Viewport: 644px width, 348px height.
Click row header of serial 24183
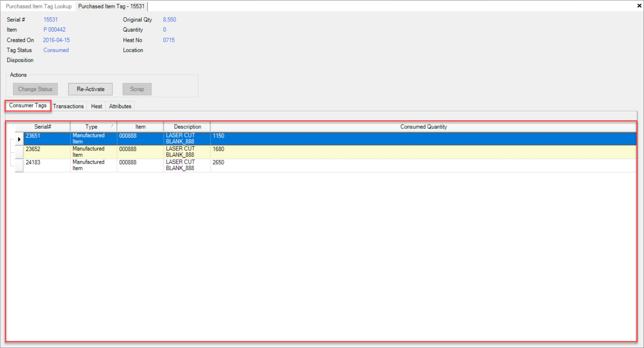coord(19,166)
